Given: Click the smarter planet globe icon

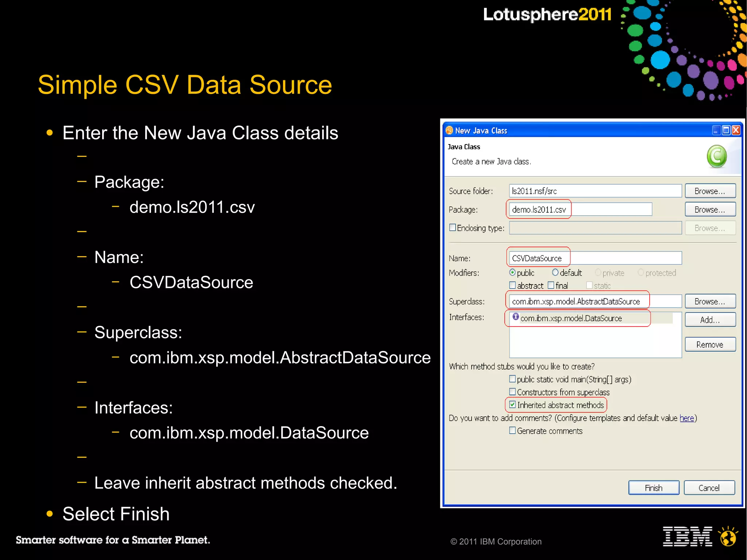Looking at the screenshot, I should pyautogui.click(x=728, y=536).
